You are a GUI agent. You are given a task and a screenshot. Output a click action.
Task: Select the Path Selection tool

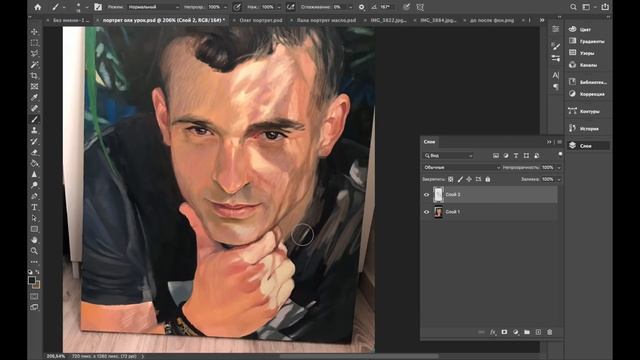[34, 218]
